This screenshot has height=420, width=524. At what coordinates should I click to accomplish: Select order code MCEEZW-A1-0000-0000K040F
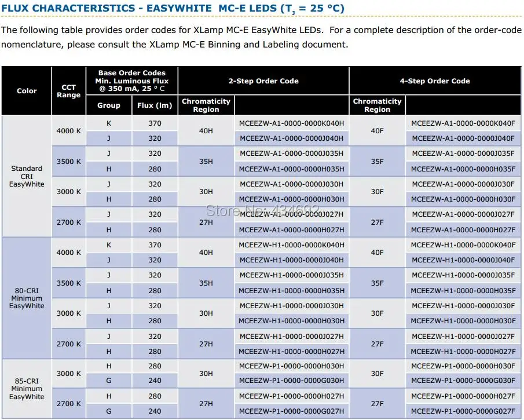point(463,123)
